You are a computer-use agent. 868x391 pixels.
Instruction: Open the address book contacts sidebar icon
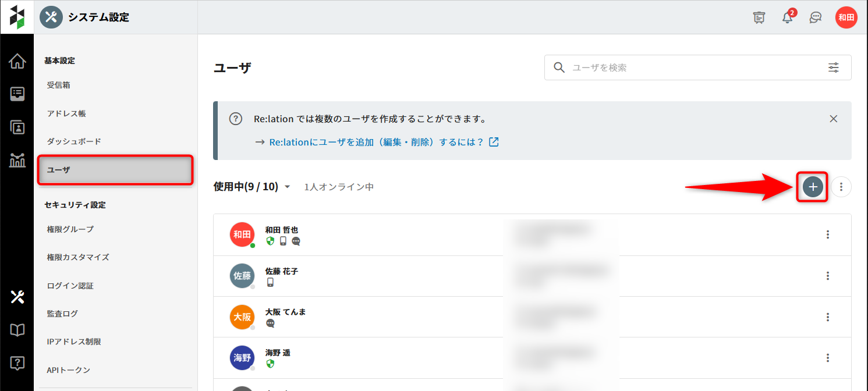17,127
